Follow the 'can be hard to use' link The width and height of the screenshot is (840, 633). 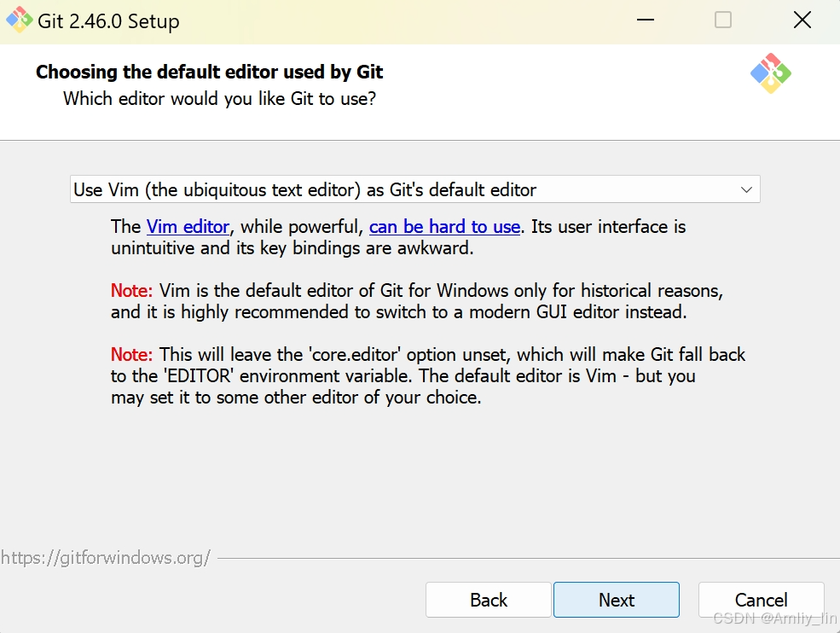[444, 227]
